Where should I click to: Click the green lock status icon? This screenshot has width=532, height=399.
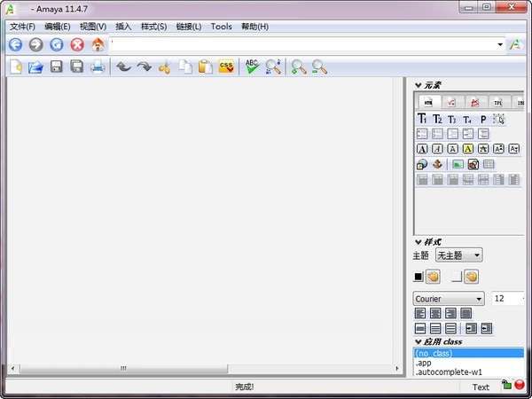506,385
